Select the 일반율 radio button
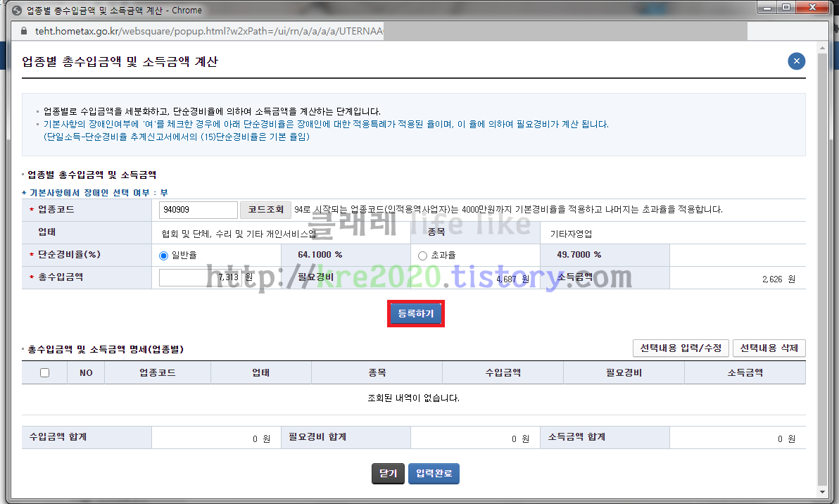The height and width of the screenshot is (504, 839). (x=164, y=256)
